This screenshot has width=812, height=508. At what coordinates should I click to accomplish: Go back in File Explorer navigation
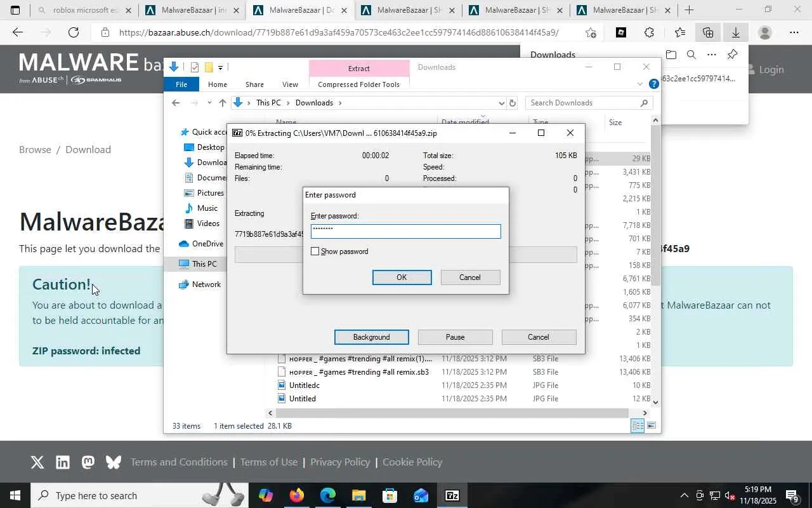pyautogui.click(x=176, y=103)
